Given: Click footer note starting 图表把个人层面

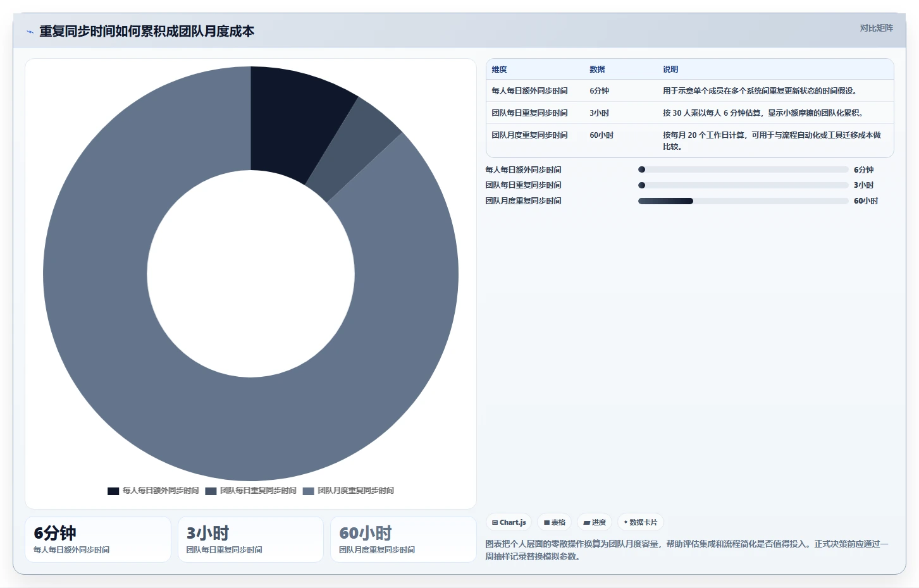Looking at the screenshot, I should [x=687, y=550].
